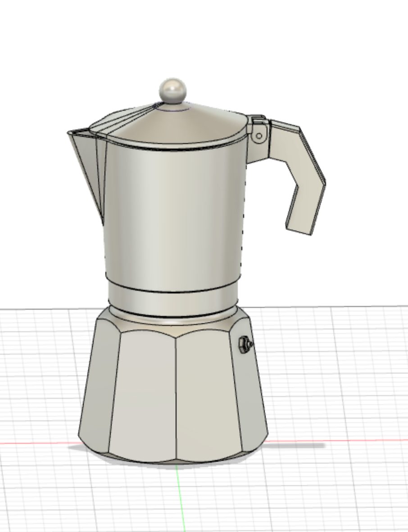Click the blank white background above the pot
Image resolution: width=408 pixels, height=532 pixels.
[x=204, y=37]
